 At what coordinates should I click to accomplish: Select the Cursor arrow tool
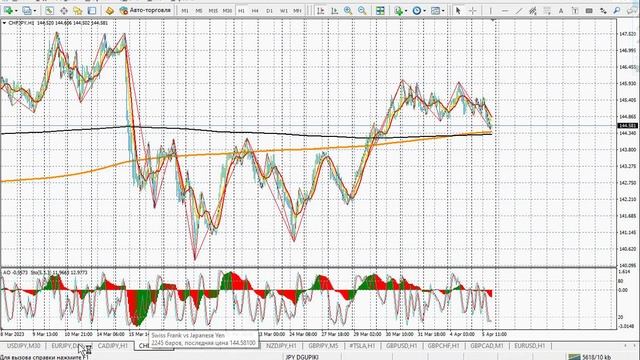[x=458, y=11]
